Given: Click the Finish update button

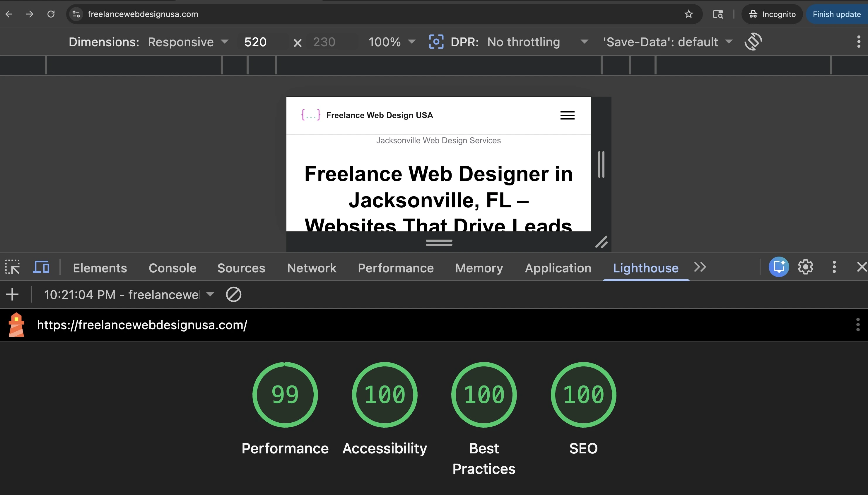Looking at the screenshot, I should tap(836, 14).
